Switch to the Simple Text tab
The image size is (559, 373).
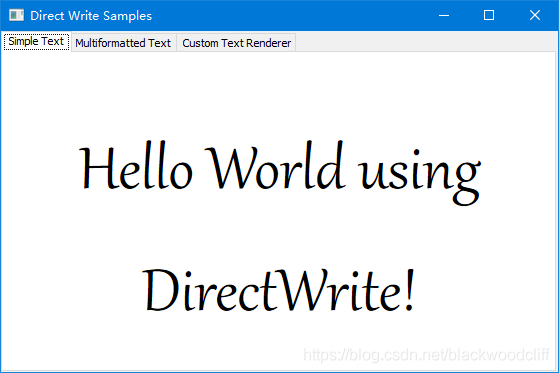click(36, 42)
